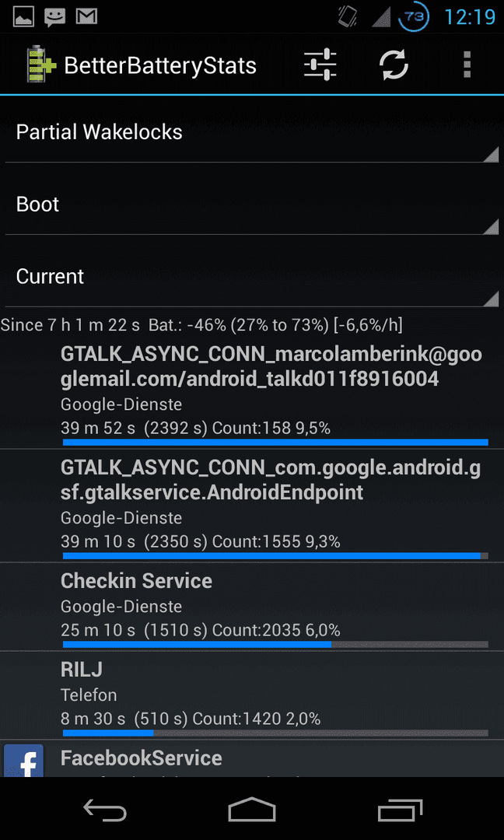Tap the BetterBatteryStats battery app icon
This screenshot has width=504, height=840.
(x=41, y=65)
